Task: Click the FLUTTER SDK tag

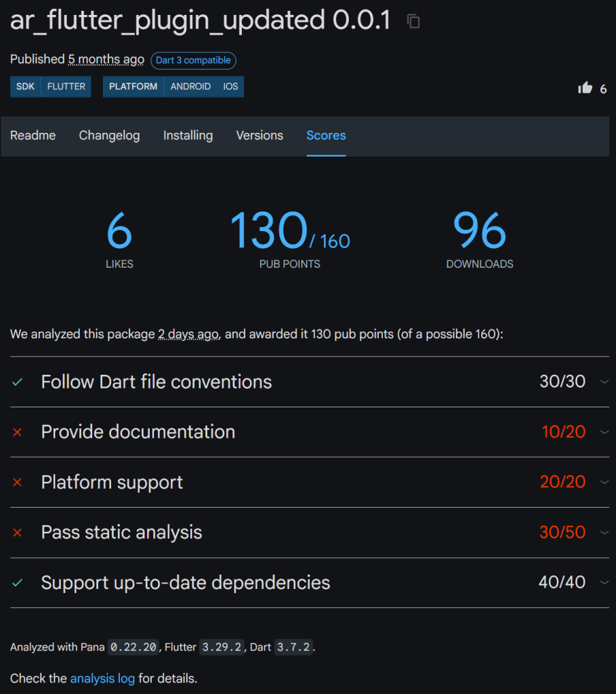Action: click(66, 86)
